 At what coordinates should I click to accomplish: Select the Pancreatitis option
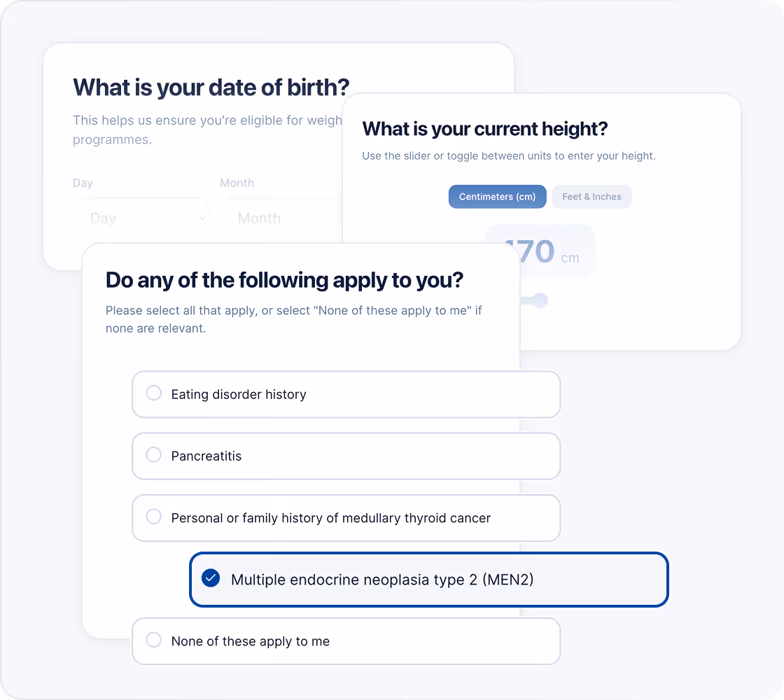point(346,456)
